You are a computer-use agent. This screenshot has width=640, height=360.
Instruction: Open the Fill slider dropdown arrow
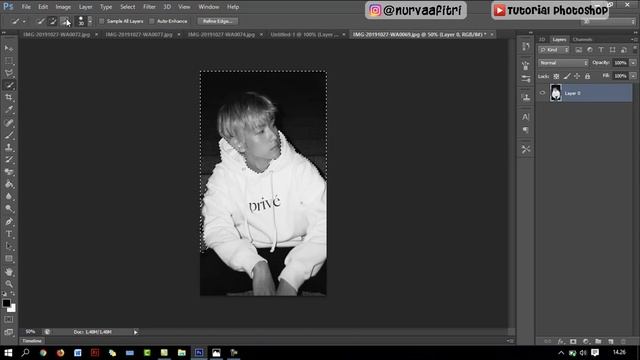[x=633, y=76]
